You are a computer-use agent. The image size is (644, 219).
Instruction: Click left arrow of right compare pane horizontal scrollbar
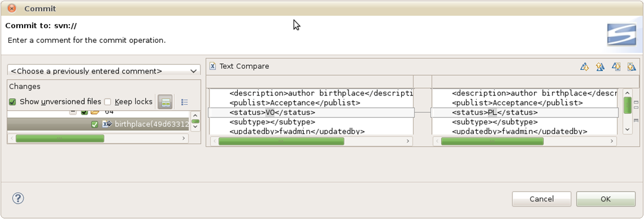coord(437,141)
